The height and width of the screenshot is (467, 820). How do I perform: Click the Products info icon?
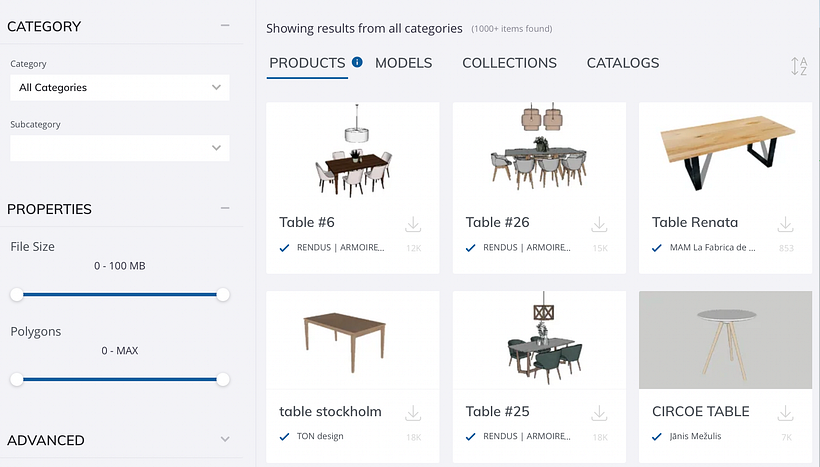coord(357,62)
